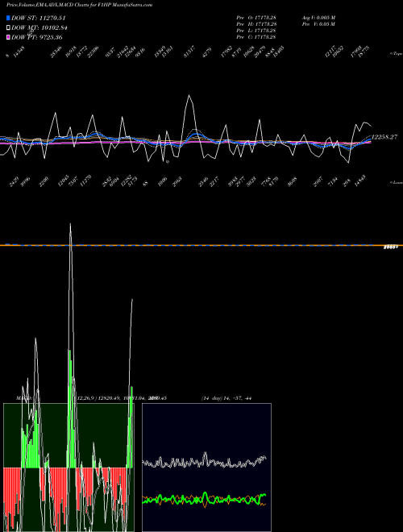This screenshot has height=532, width=403.
Task: Click the tallest white price spike peak
Action: click(189, 95)
